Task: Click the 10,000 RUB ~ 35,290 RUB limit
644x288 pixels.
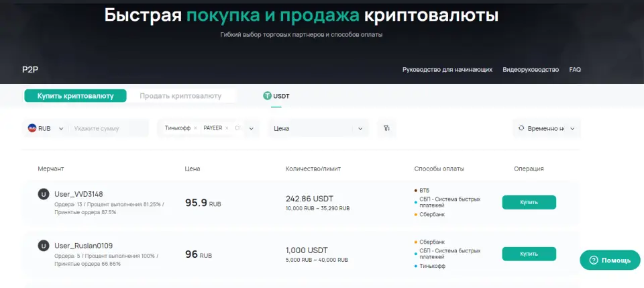Action: 317,208
